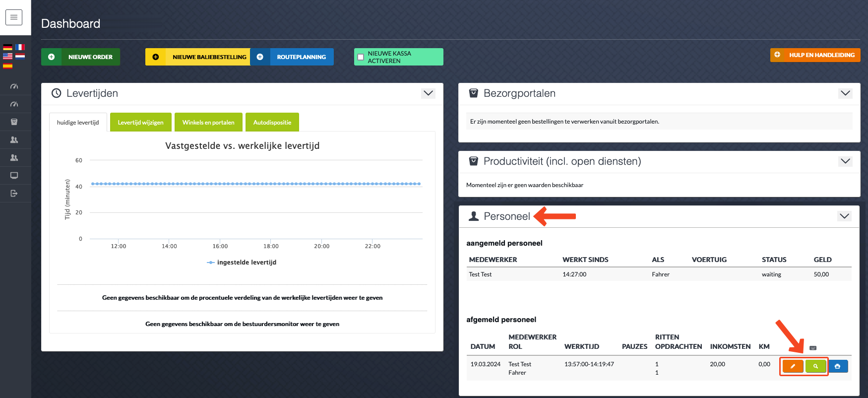The height and width of the screenshot is (398, 868).
Task: Click the 14:27:00 start time cell
Action: pos(574,274)
